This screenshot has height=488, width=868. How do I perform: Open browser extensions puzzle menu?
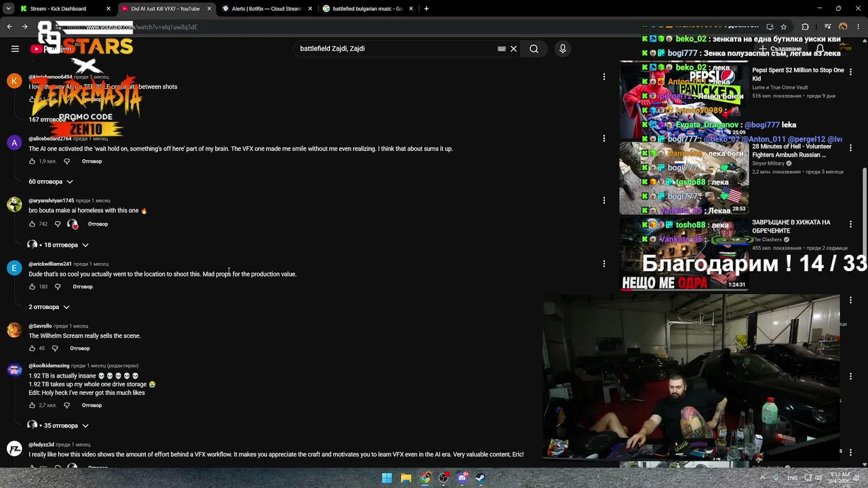pyautogui.click(x=805, y=27)
